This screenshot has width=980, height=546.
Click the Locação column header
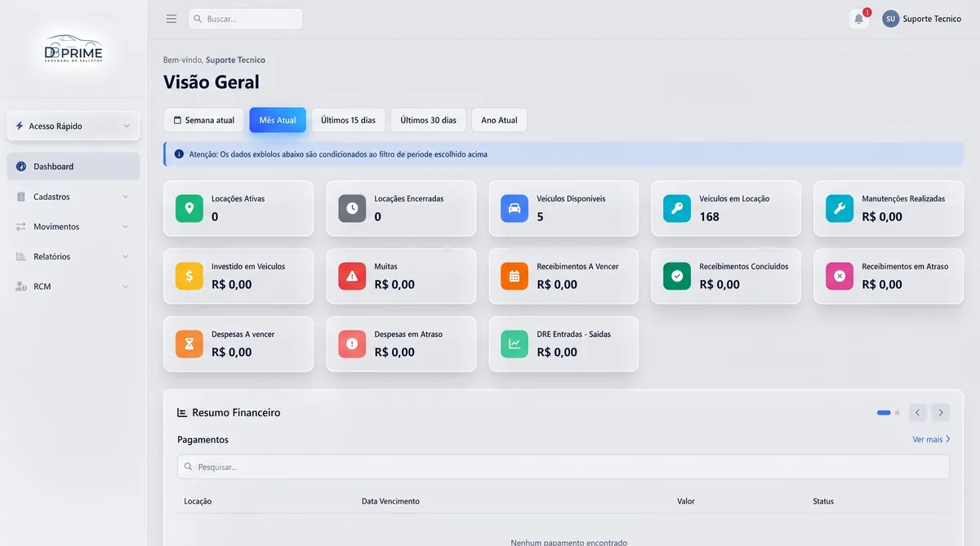pyautogui.click(x=198, y=501)
